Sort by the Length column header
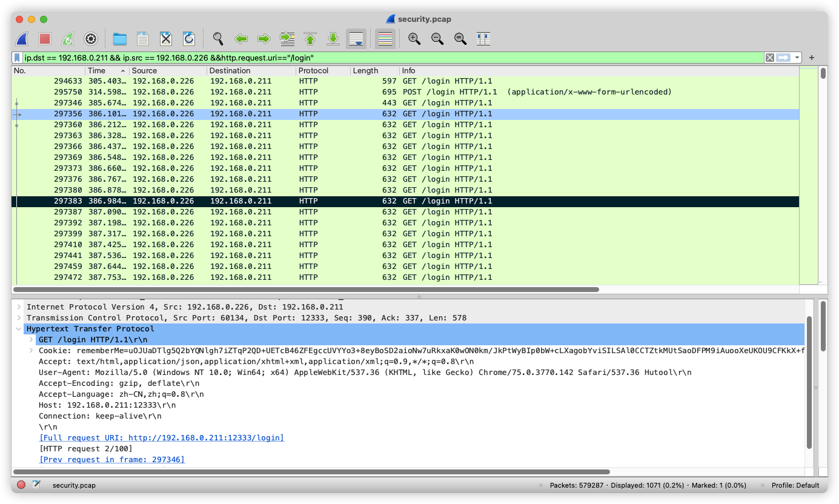Image resolution: width=839 pixels, height=504 pixels. pos(375,71)
